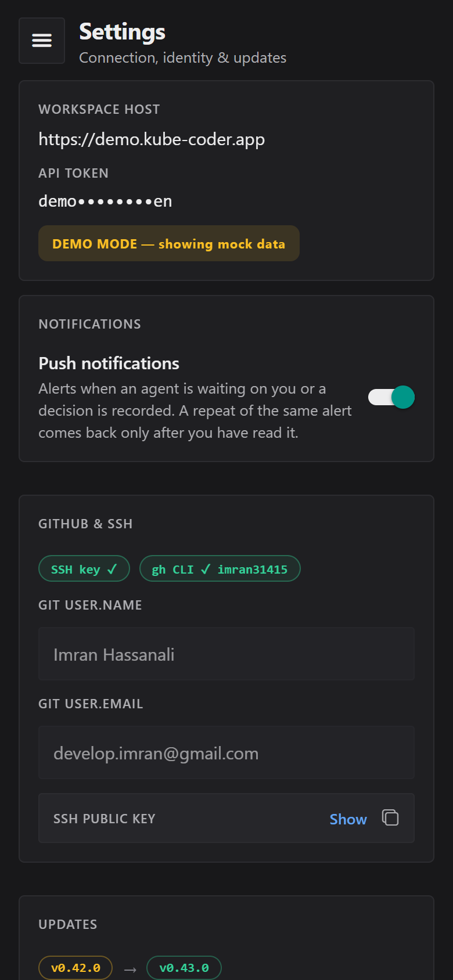
Task: Click the gh CLI imran31415 badge
Action: coord(220,569)
